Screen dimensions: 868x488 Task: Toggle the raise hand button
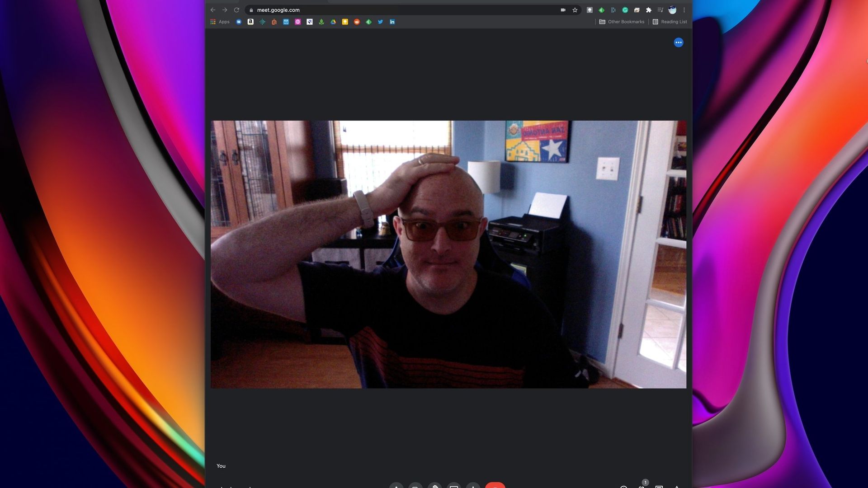tap(434, 486)
